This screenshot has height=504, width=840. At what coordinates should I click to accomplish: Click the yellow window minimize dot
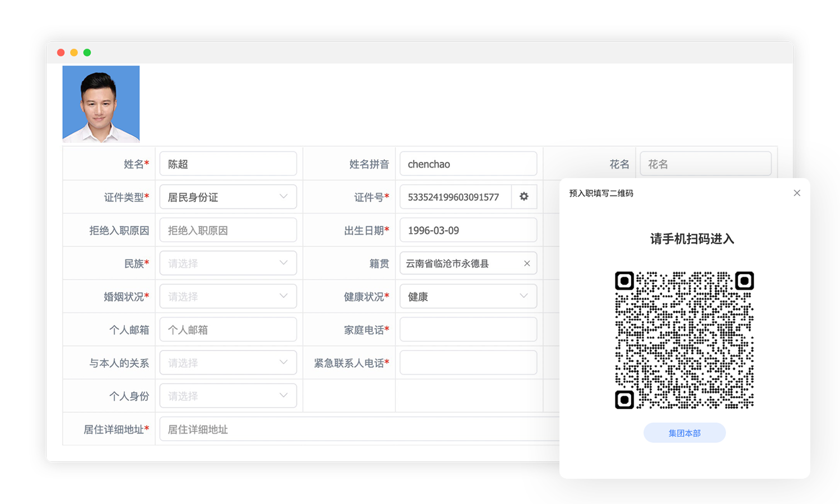[74, 53]
